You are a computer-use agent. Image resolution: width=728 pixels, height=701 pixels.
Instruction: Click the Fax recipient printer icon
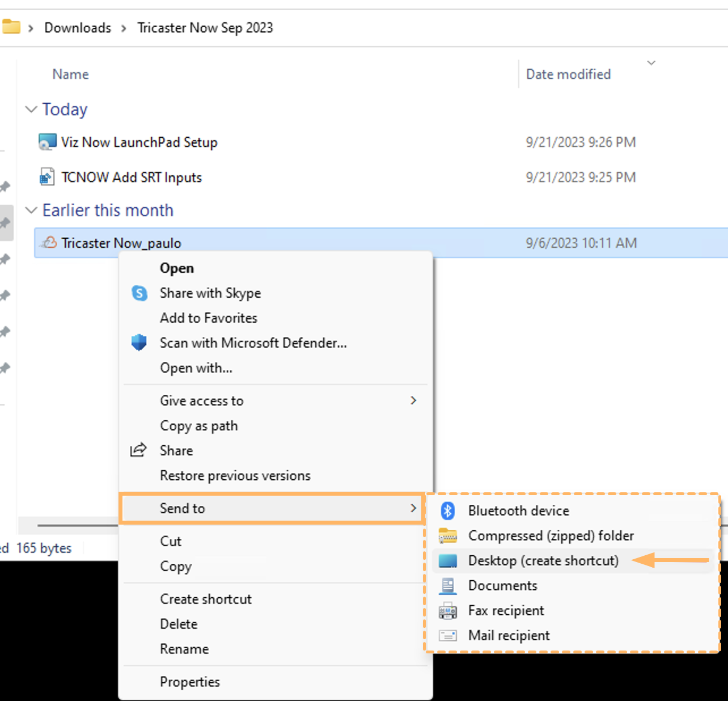(x=448, y=610)
